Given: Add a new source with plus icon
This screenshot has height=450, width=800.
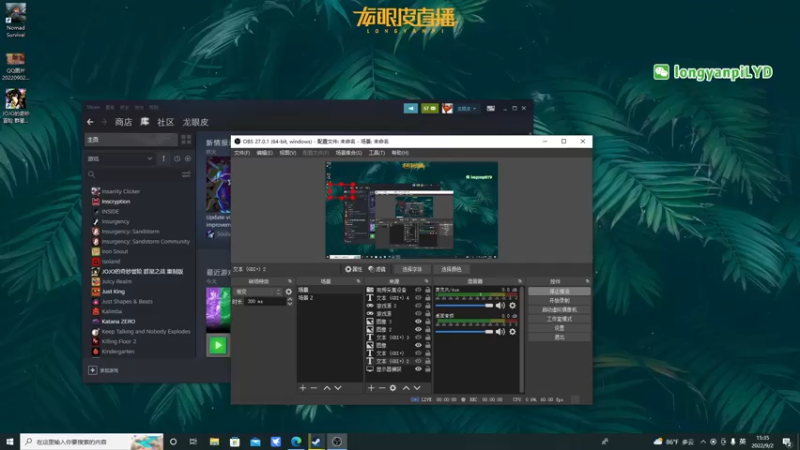Looking at the screenshot, I should pyautogui.click(x=371, y=388).
